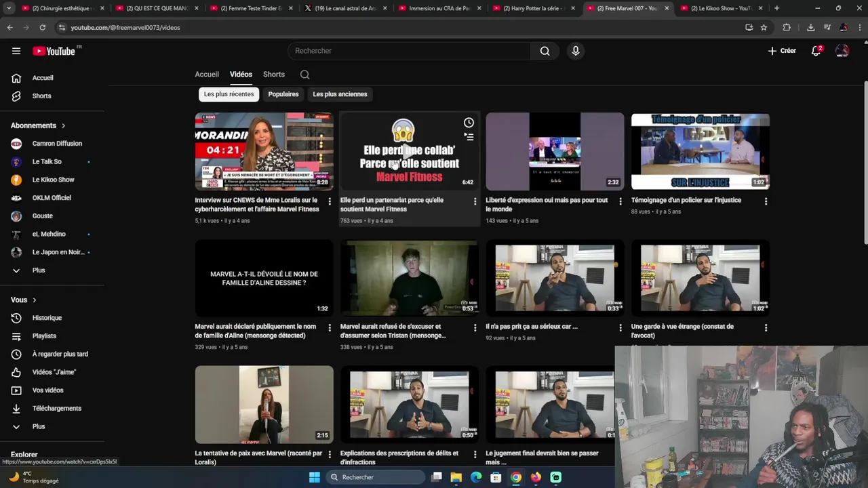Open Chrome extensions puzzle icon
Viewport: 868px width, 488px height.
coord(787,27)
